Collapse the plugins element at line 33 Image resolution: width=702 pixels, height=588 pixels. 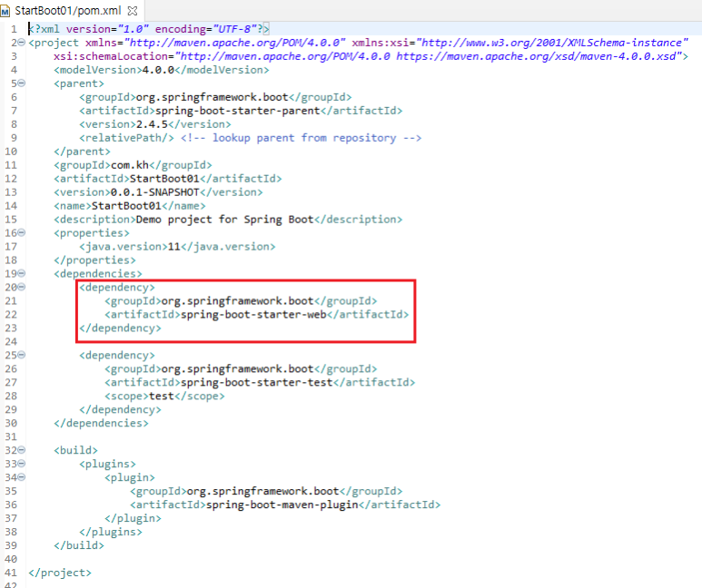point(22,464)
